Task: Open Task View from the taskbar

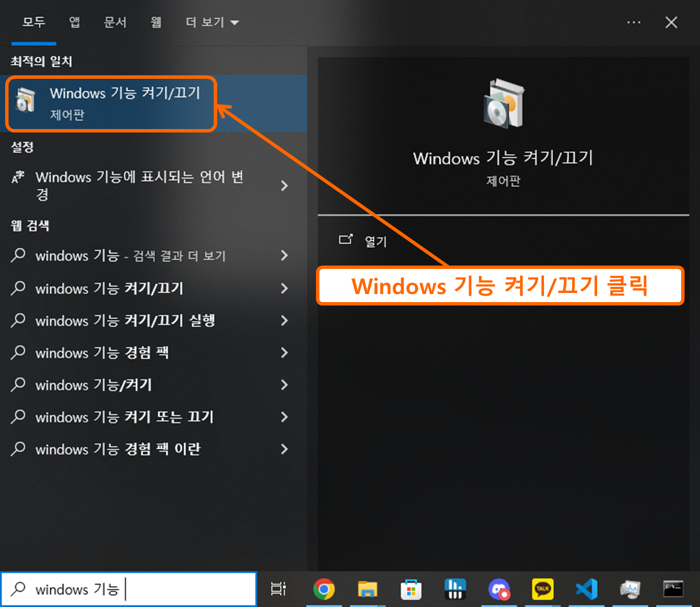Action: click(x=278, y=589)
